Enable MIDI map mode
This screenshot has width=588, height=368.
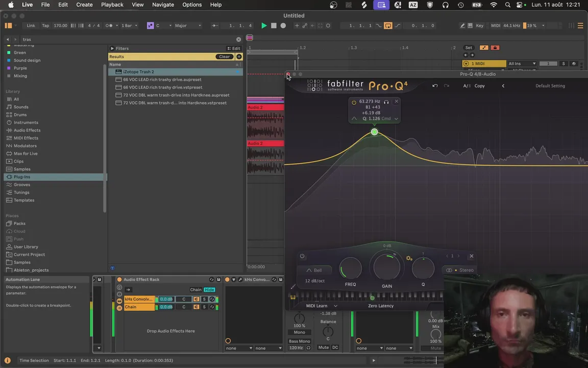click(x=496, y=26)
